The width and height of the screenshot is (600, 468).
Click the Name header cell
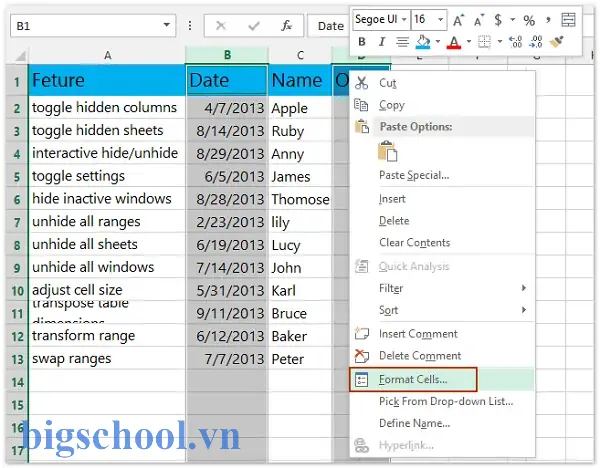tap(300, 80)
